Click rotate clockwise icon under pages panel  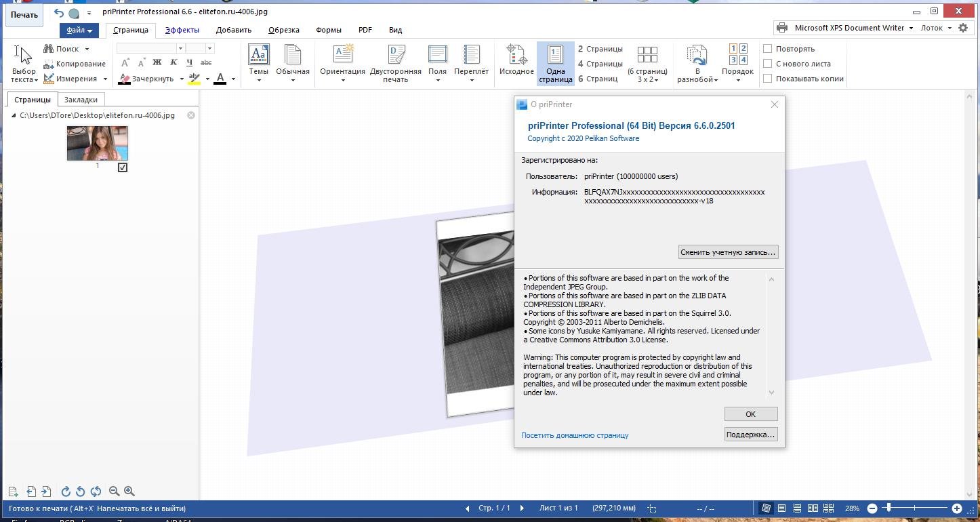click(66, 491)
